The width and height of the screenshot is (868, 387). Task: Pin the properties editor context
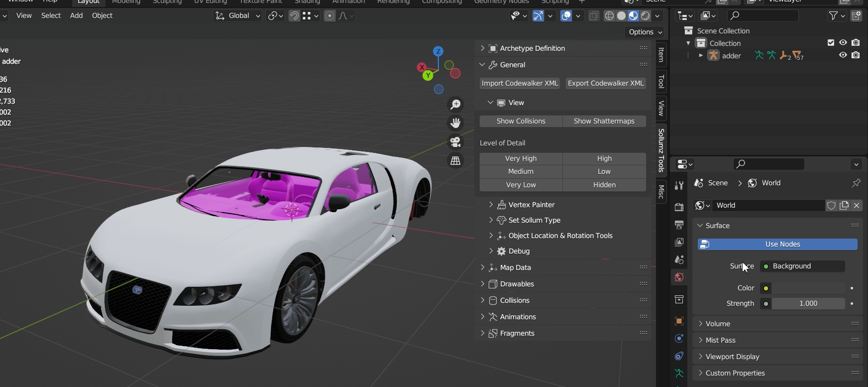point(856,183)
